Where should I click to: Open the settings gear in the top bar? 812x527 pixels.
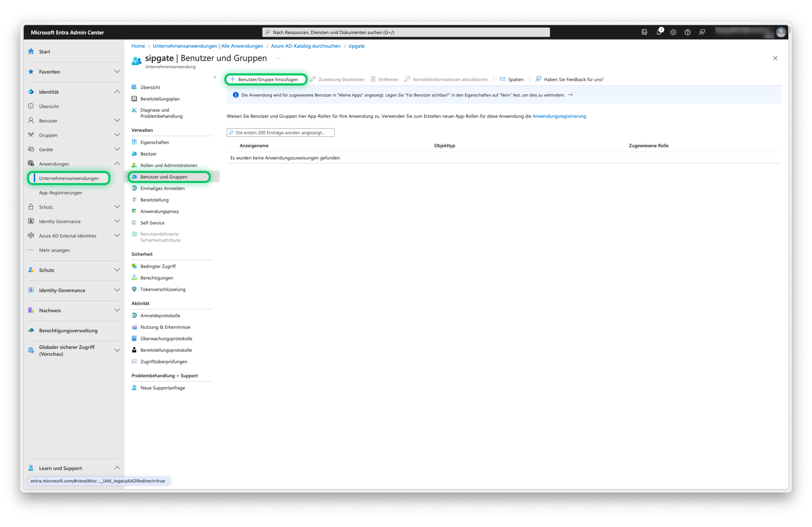(673, 32)
